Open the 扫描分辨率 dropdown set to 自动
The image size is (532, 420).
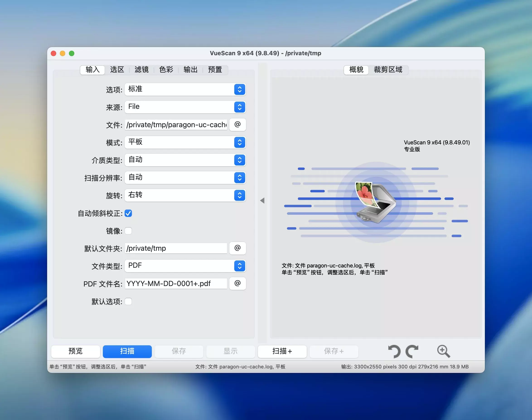185,178
